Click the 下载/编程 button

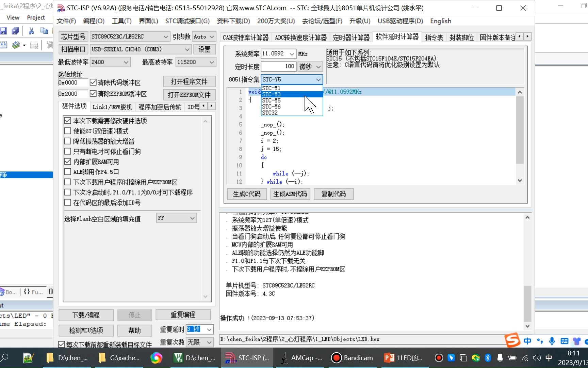tap(86, 315)
